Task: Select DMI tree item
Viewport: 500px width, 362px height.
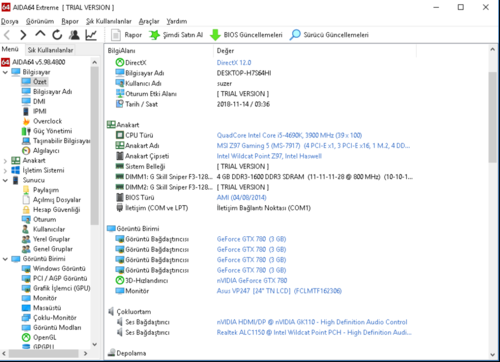Action: click(x=34, y=101)
